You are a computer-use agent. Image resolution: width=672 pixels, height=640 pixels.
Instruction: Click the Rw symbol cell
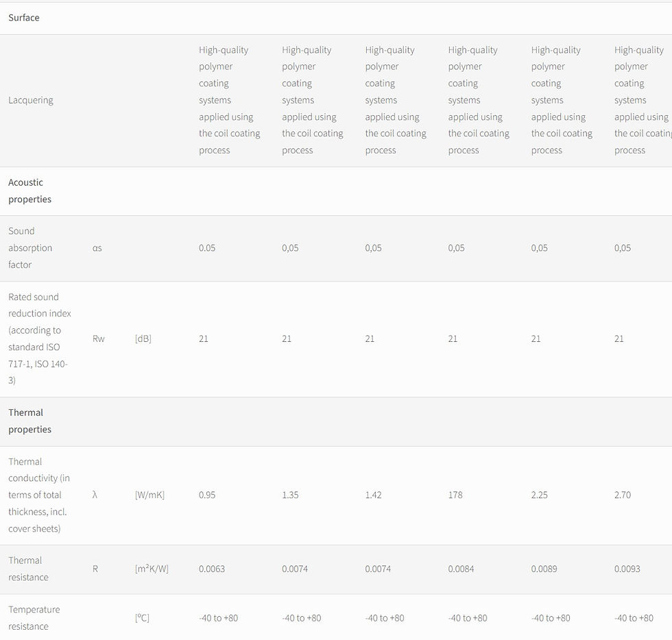tap(99, 339)
